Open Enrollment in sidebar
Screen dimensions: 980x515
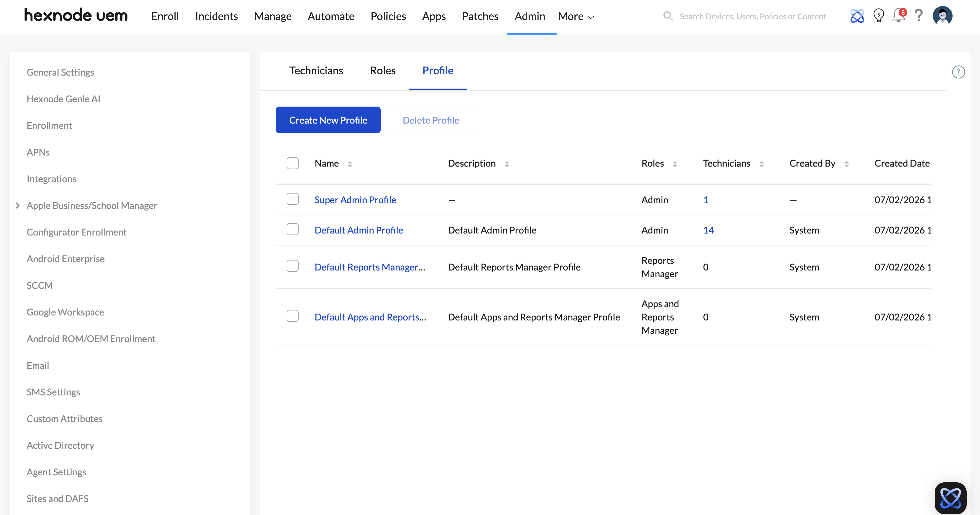click(x=49, y=126)
